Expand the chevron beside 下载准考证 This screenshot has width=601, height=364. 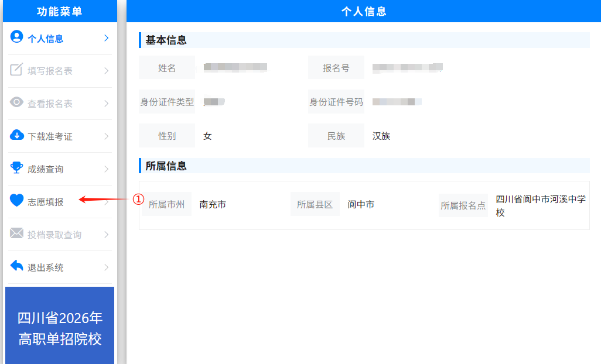coord(107,136)
